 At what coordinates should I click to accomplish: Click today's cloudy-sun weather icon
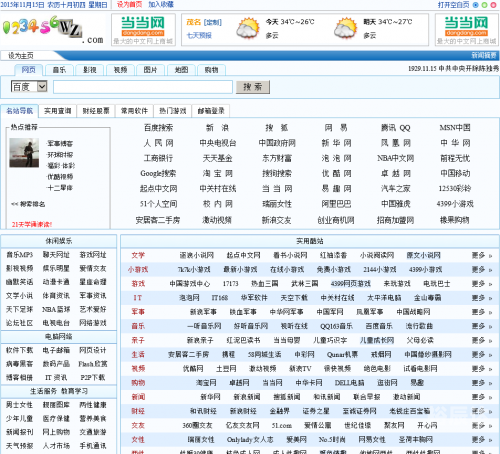248,28
